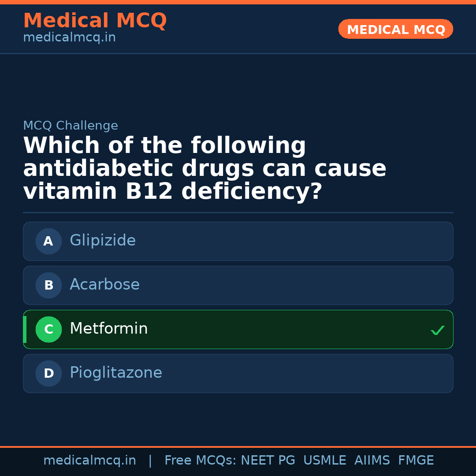
Task: Choose the Glipizide answer text
Action: click(x=103, y=241)
